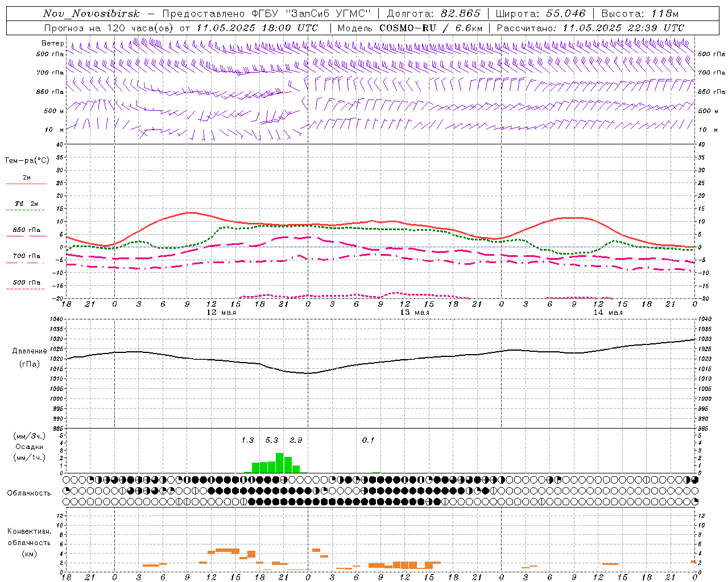Click the 850 гПа temperature legend entry
Screen dimensions: 728x582
[x=27, y=230]
